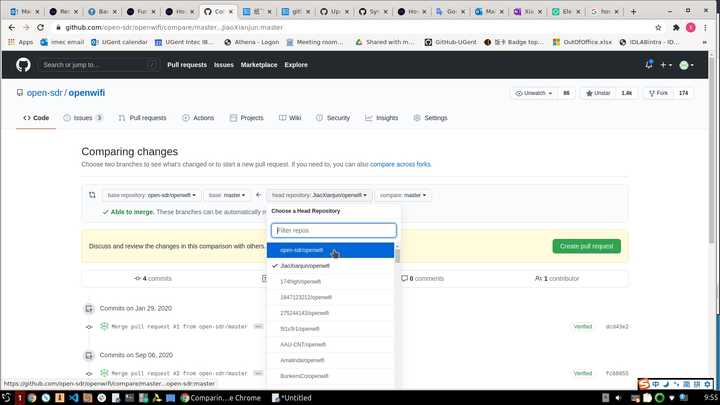Click Explore in the top navigation
The width and height of the screenshot is (720, 405).
(296, 65)
